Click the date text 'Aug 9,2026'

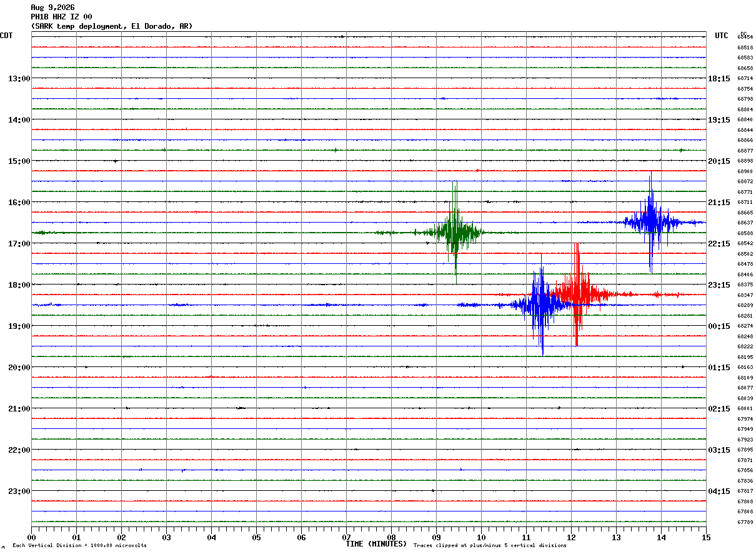tap(52, 8)
